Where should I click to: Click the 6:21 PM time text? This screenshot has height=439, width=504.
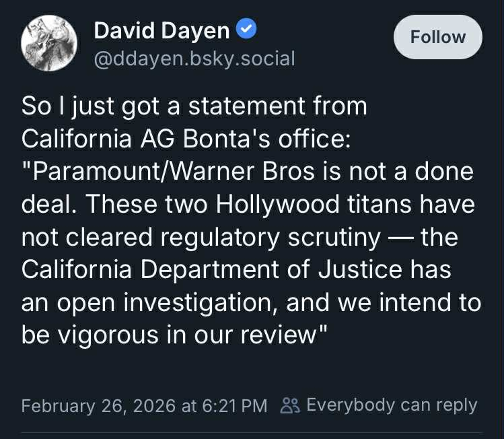[x=231, y=406]
